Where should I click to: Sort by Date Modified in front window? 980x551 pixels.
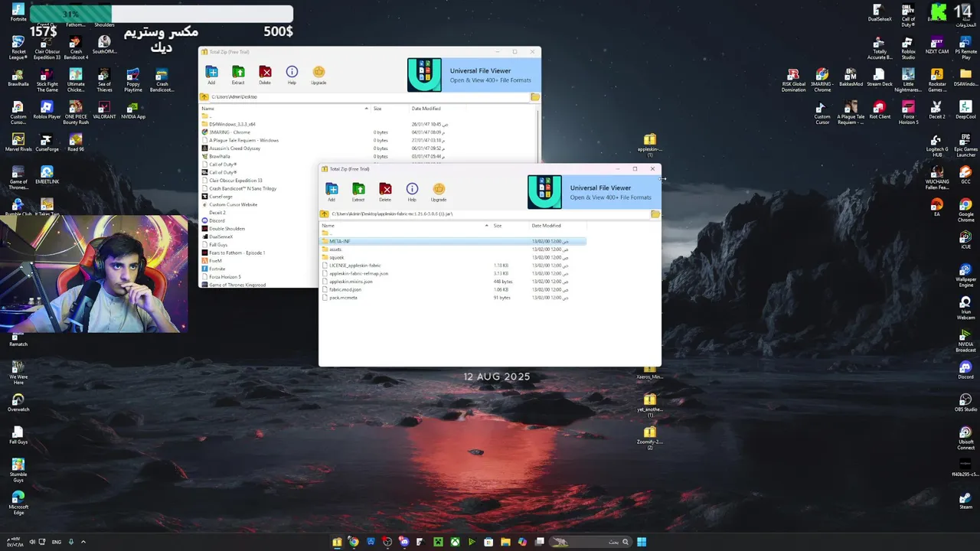pos(558,226)
